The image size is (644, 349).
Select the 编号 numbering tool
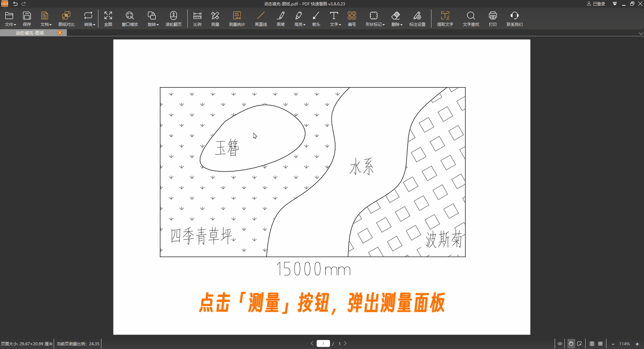352,19
